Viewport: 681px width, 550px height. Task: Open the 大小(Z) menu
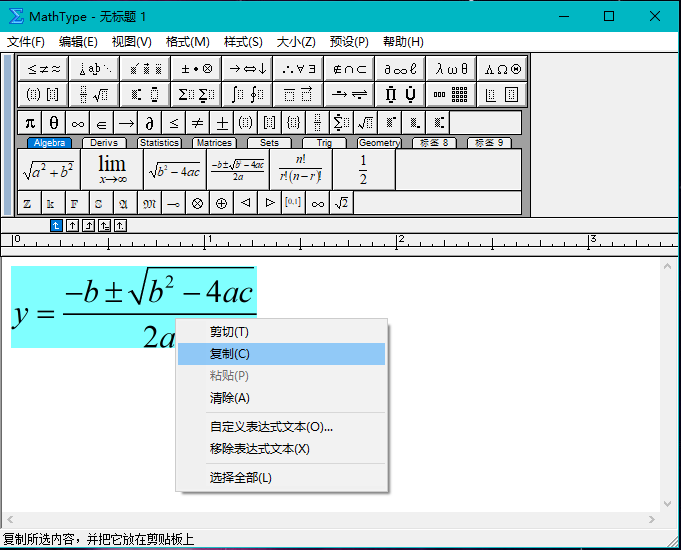(x=296, y=42)
